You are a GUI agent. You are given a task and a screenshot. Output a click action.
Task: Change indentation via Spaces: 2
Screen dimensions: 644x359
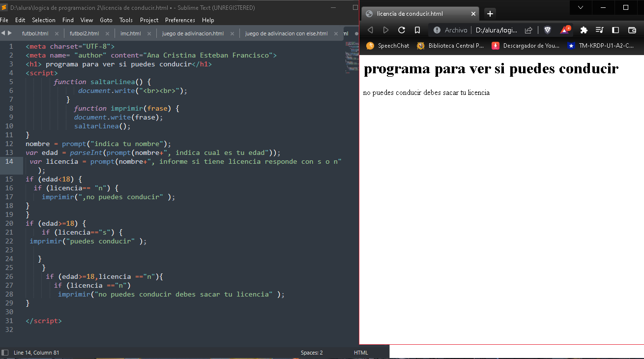(312, 353)
